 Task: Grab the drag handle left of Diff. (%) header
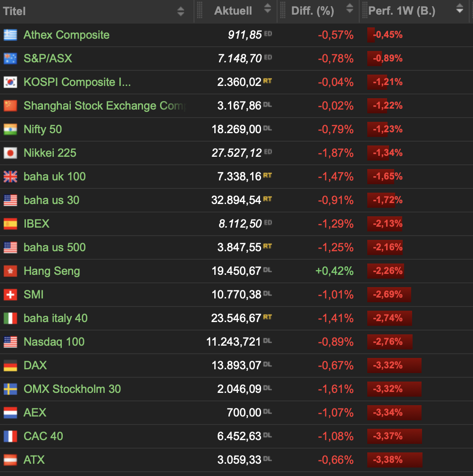(x=282, y=10)
